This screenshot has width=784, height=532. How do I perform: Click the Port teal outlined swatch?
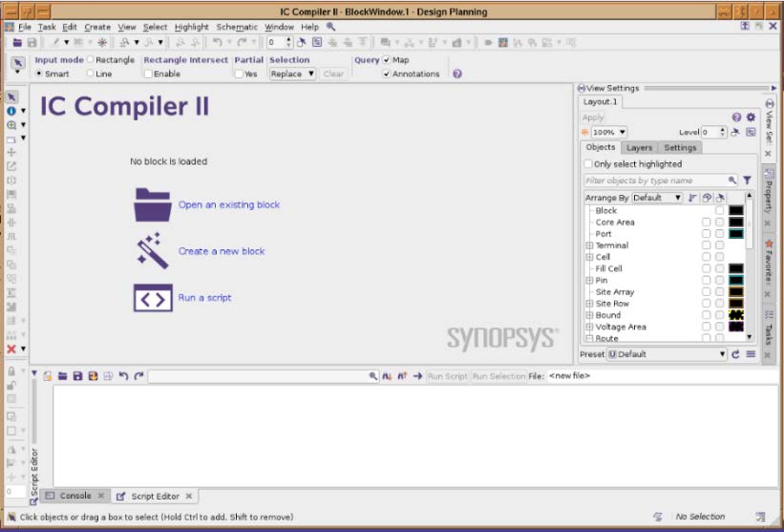tap(736, 233)
